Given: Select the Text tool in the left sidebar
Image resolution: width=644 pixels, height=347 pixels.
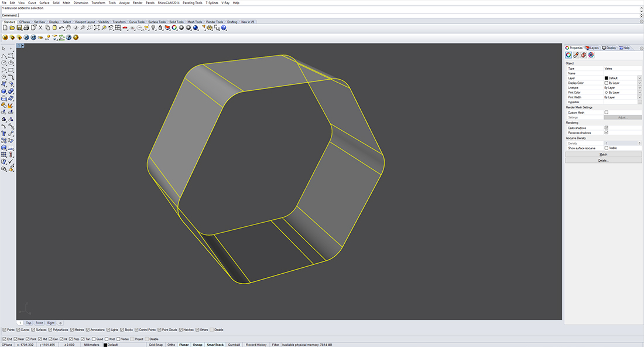Looking at the screenshot, I should point(4,133).
